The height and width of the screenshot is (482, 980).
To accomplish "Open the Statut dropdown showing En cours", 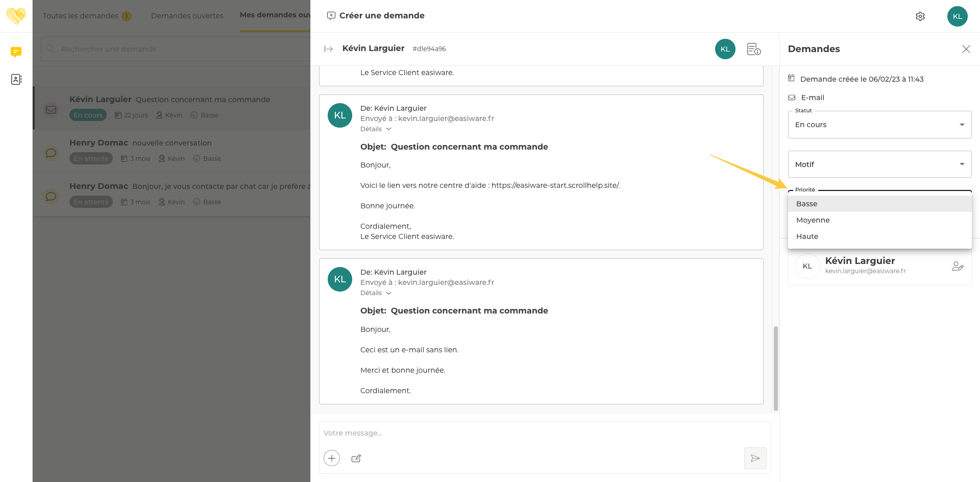I will [x=879, y=125].
